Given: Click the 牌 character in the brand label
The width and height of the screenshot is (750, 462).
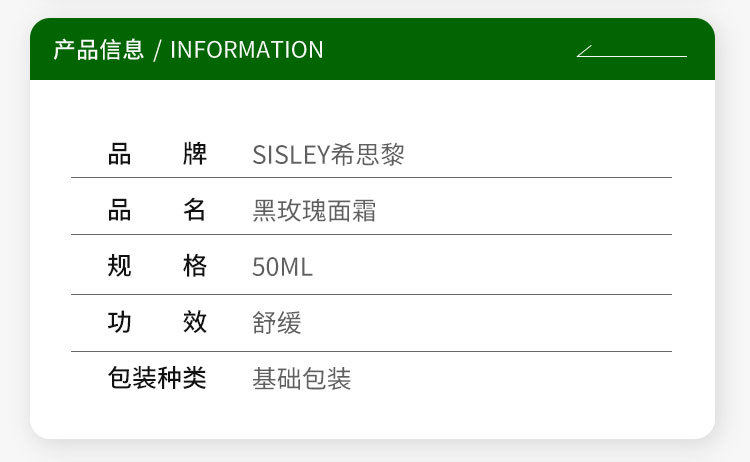Looking at the screenshot, I should pyautogui.click(x=195, y=154).
